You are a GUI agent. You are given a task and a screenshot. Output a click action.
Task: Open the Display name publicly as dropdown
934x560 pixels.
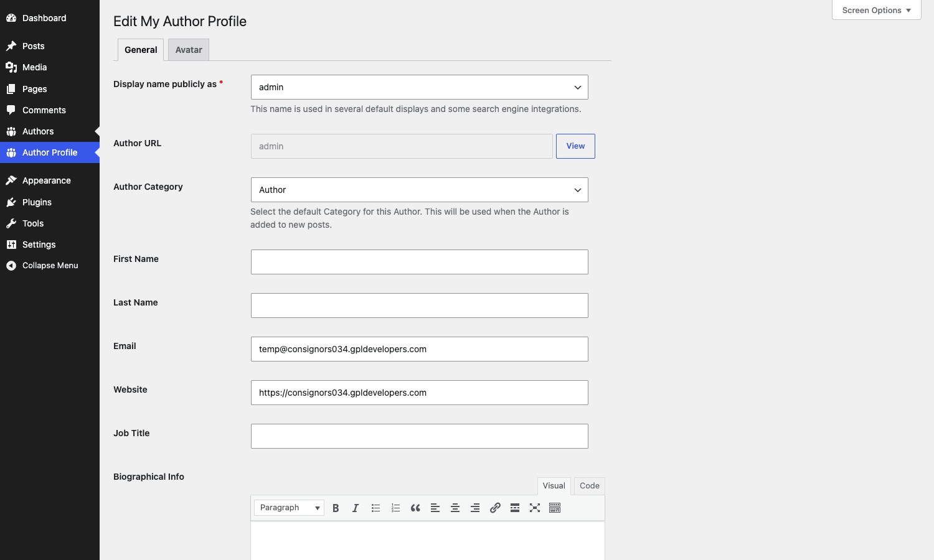[x=420, y=87]
